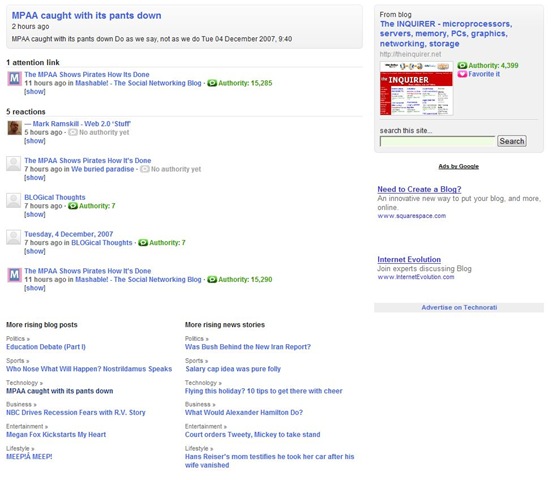553x480 pixels.
Task: Open Court orders Tweety, Mickey to take stand
Action: click(x=253, y=435)
